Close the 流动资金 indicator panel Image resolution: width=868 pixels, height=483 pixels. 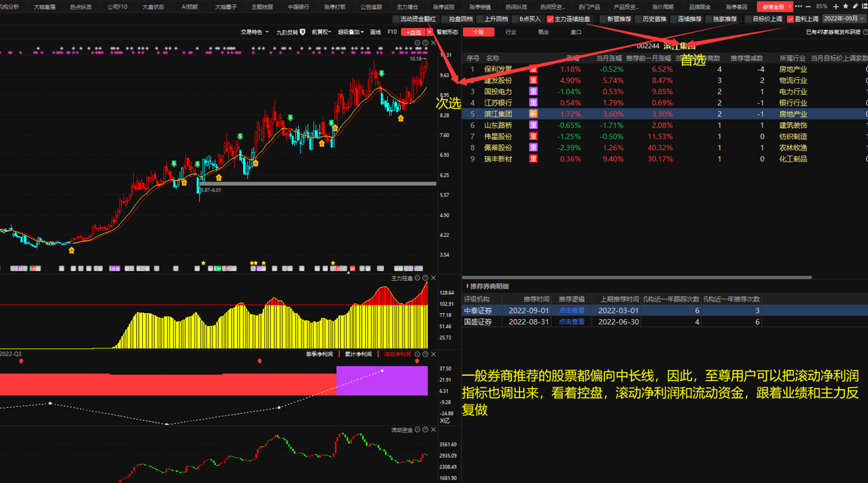(434, 431)
